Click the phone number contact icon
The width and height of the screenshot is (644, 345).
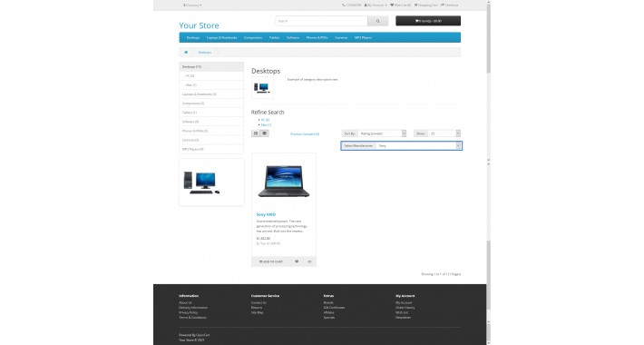pos(344,5)
